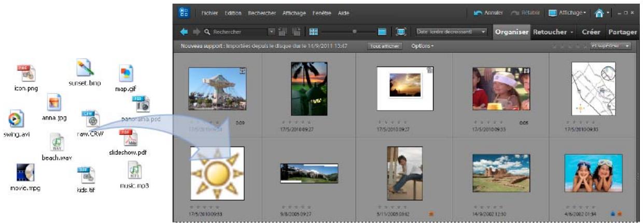
Task: Expand the arrow next to Home icon
Action: coord(608,12)
